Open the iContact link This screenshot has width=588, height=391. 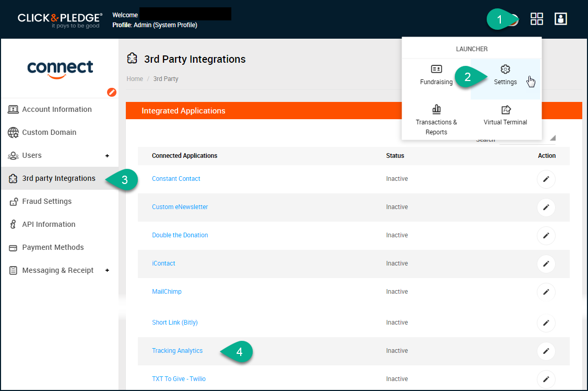[x=163, y=263]
